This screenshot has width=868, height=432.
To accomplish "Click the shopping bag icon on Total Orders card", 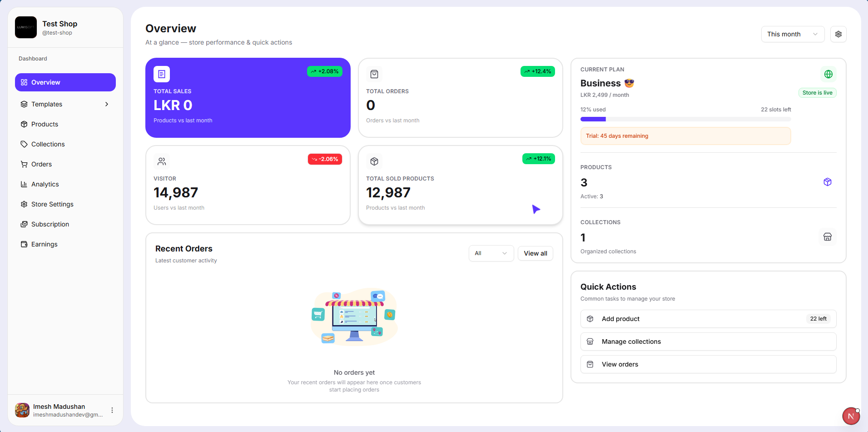I will 374,74.
